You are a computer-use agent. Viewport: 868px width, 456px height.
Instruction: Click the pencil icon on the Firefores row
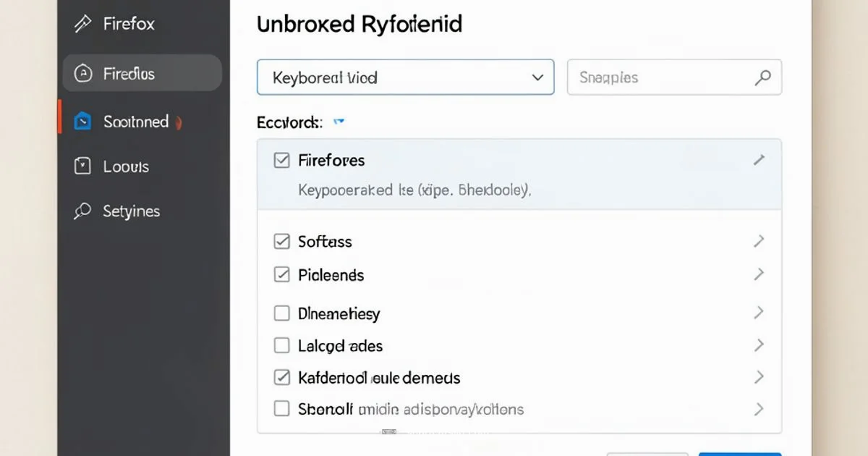759,158
